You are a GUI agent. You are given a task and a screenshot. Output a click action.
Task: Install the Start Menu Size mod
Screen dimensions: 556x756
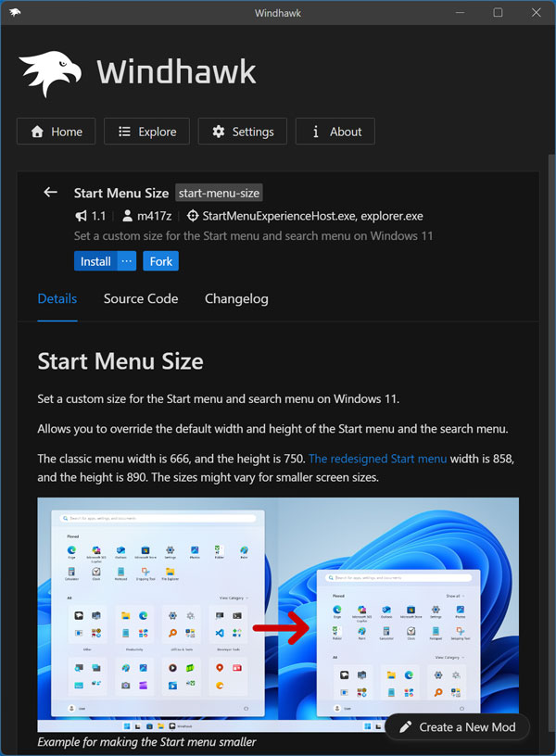click(x=95, y=261)
